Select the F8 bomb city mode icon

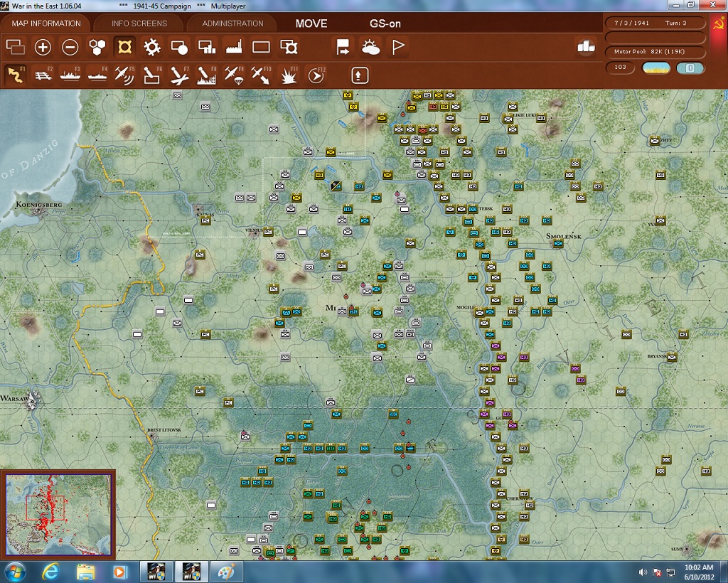tap(207, 75)
